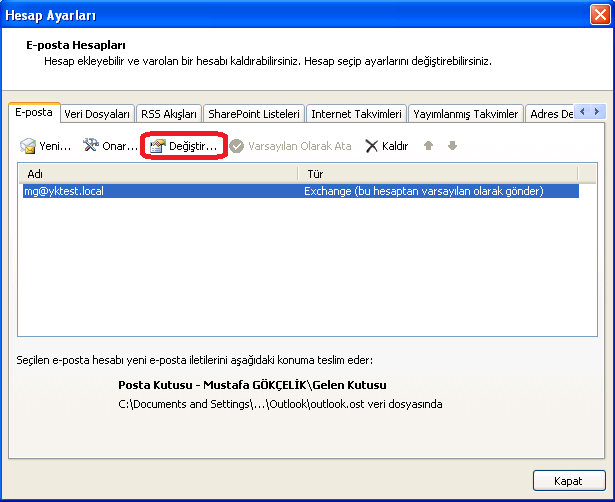Screen dimensions: 615x502
Task: Click the Onar (Repair) tools icon
Action: point(91,146)
